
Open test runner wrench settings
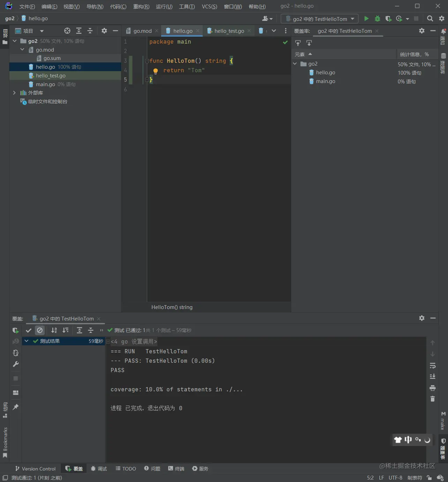click(x=16, y=364)
